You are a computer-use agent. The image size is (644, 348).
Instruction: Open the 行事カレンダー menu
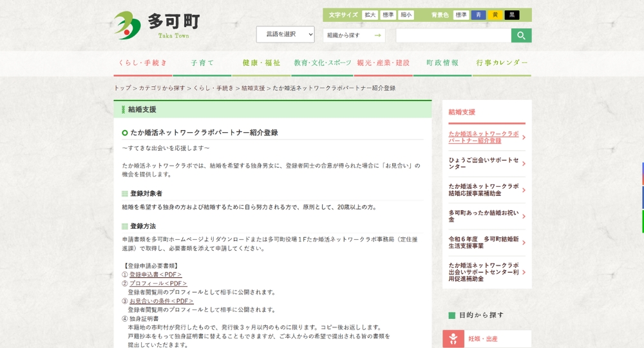(x=502, y=64)
